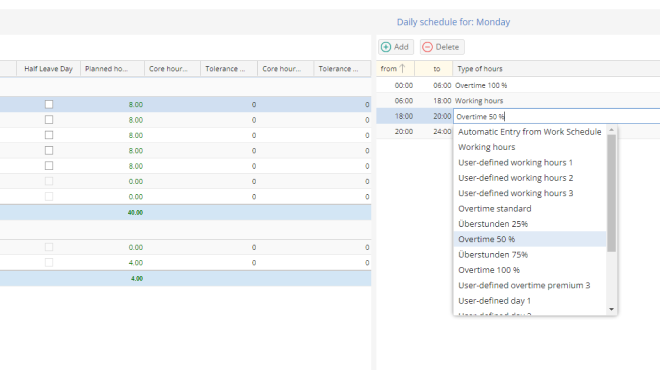
Task: Choose 'User-defined working hours 3' option
Action: coord(530,193)
